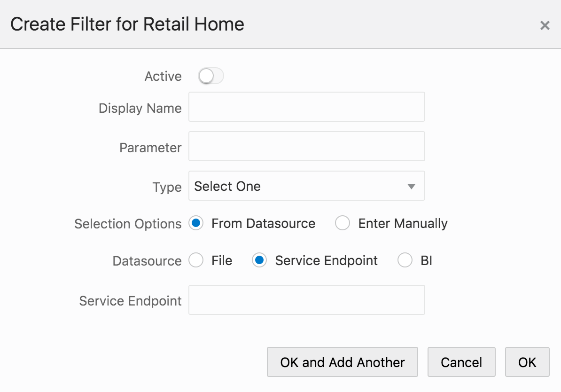Image resolution: width=561 pixels, height=392 pixels.
Task: Confirm the filter with the OK button
Action: (527, 362)
